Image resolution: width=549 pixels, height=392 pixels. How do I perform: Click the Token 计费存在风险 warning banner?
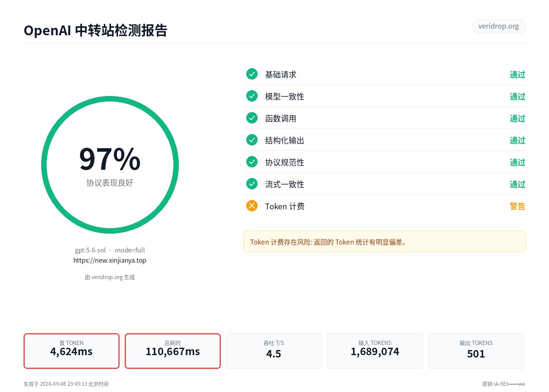pyautogui.click(x=384, y=241)
